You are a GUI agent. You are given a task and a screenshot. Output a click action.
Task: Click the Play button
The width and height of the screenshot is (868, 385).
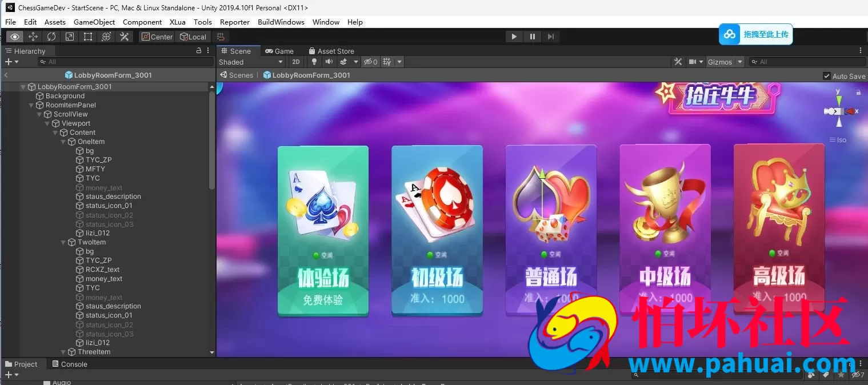(514, 37)
